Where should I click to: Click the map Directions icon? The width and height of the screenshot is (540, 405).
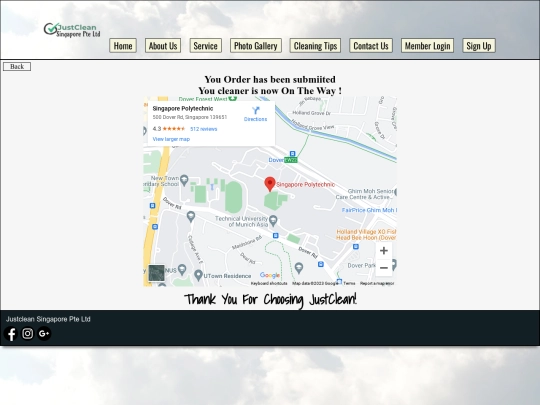(256, 111)
